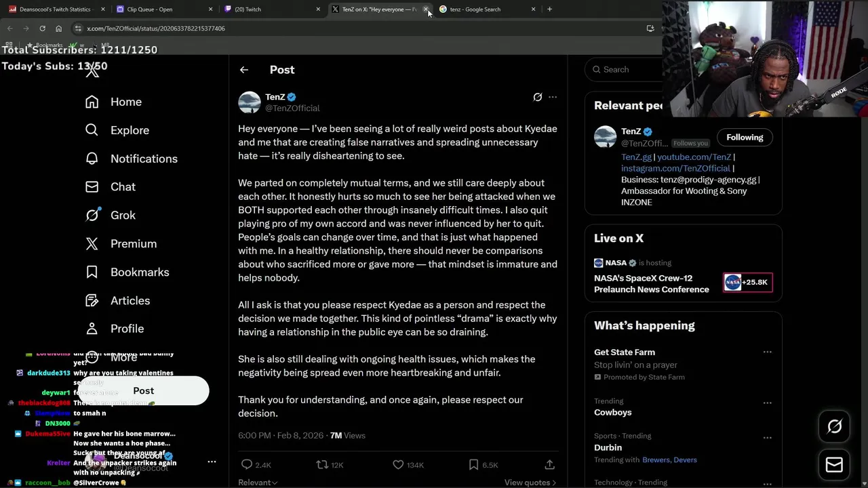Open the youtube.com/TenZ link
868x488 pixels.
tap(694, 157)
